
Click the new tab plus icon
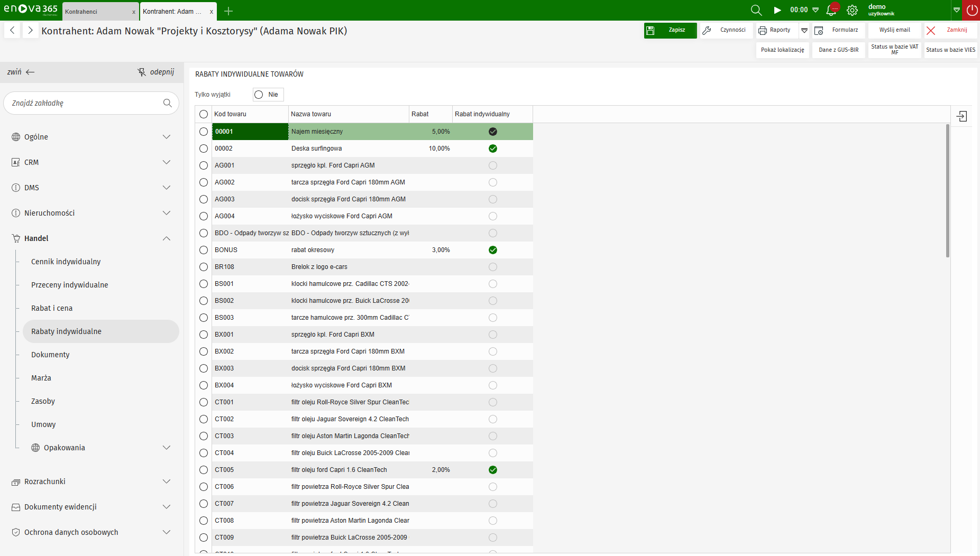coord(228,11)
